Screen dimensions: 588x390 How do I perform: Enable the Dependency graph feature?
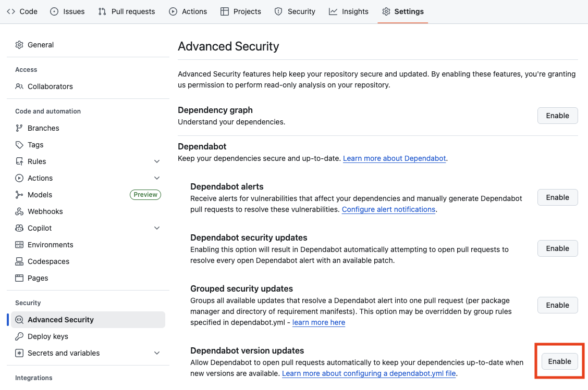pos(557,116)
